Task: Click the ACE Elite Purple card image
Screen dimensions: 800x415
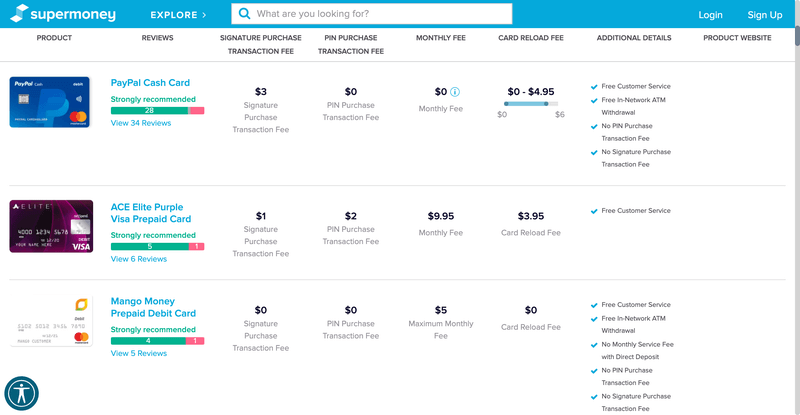Action: [x=51, y=226]
